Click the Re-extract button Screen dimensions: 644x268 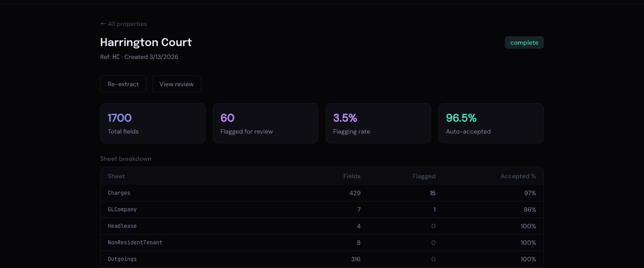pyautogui.click(x=123, y=84)
